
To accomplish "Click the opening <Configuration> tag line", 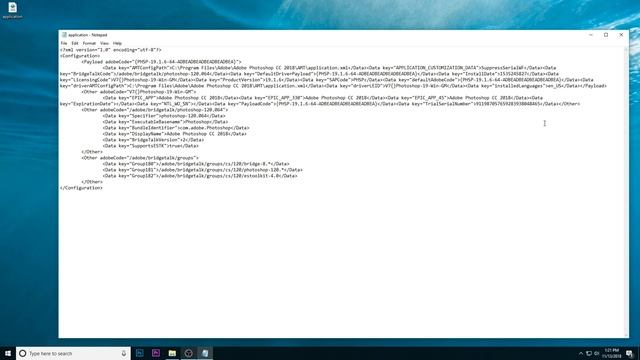I will click(80, 56).
